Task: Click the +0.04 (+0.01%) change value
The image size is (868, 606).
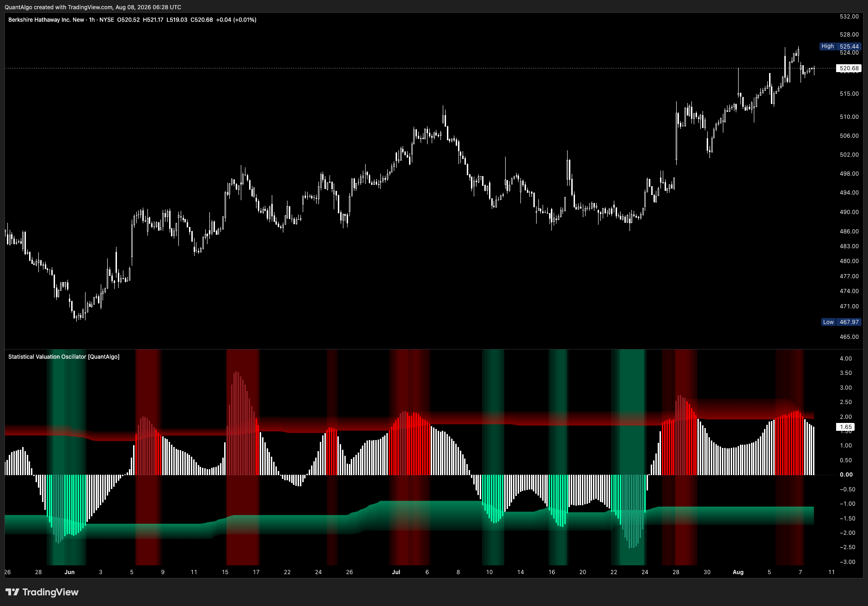Action: pyautogui.click(x=236, y=20)
